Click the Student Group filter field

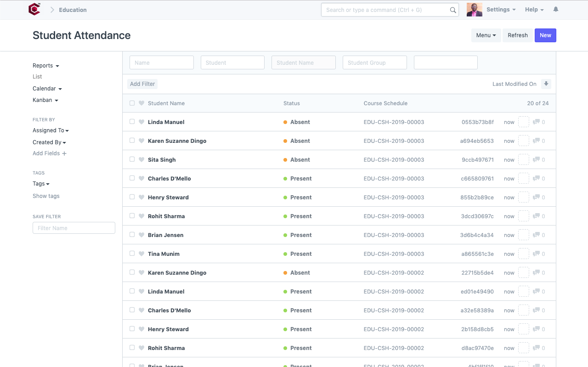pyautogui.click(x=374, y=63)
